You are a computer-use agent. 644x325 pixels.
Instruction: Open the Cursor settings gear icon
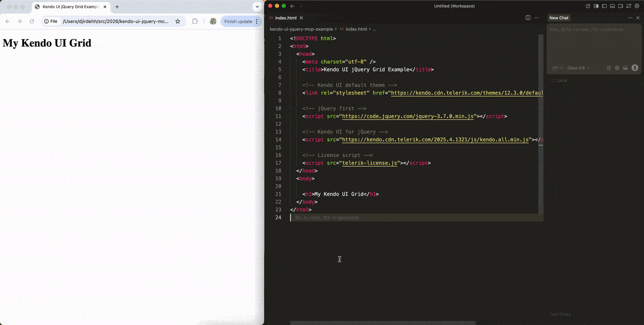tap(637, 6)
